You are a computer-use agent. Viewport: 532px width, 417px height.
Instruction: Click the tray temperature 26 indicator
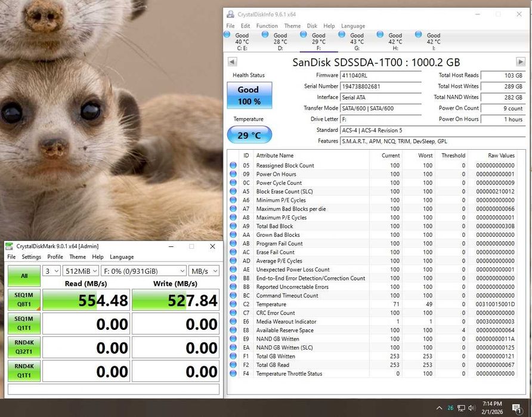(450, 408)
